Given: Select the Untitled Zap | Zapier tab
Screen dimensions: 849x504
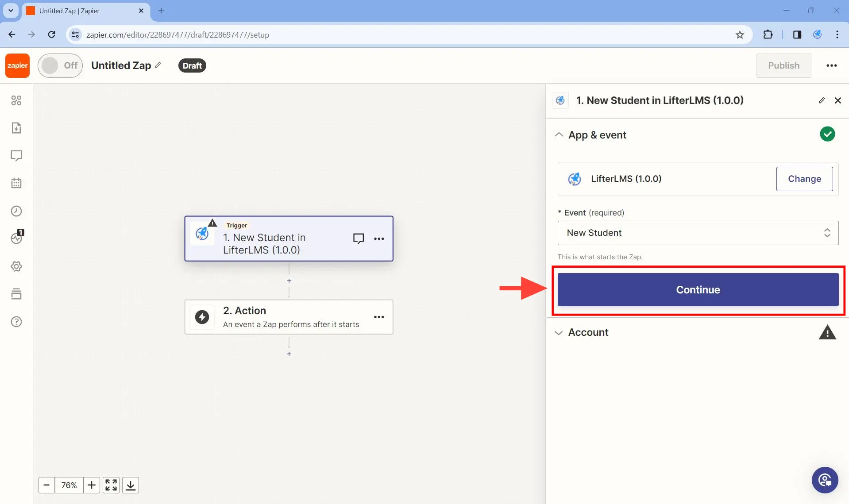Looking at the screenshot, I should coord(86,11).
